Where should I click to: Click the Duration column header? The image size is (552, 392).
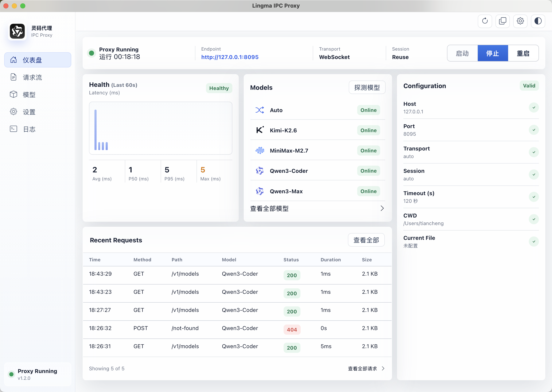click(x=331, y=260)
